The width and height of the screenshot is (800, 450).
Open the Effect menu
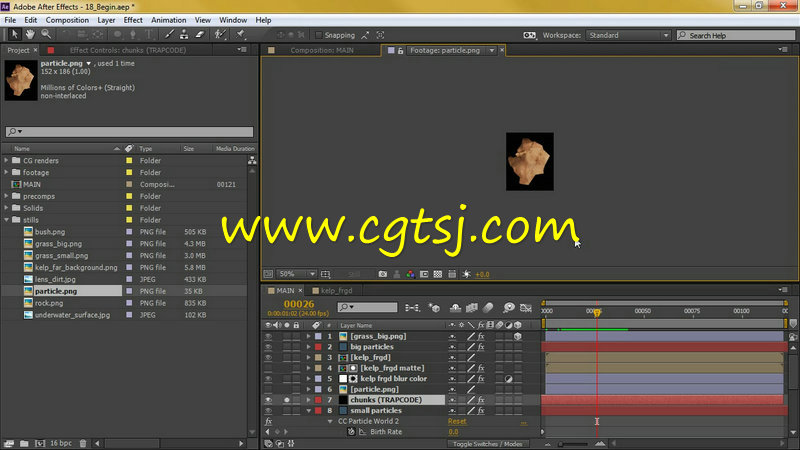133,20
